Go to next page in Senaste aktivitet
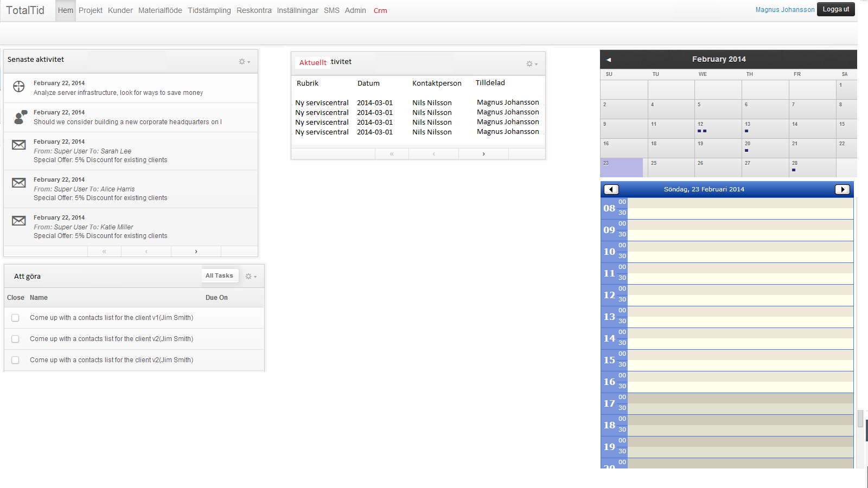 click(196, 252)
